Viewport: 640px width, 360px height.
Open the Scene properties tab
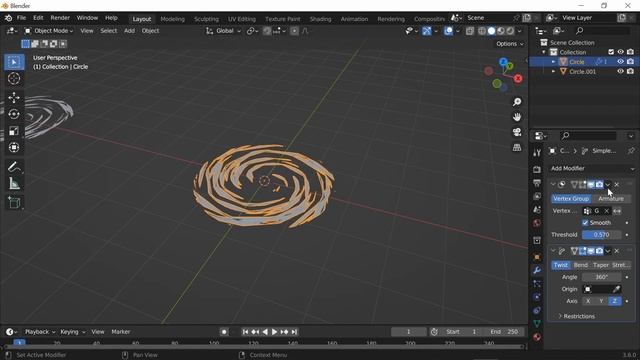[537, 209]
